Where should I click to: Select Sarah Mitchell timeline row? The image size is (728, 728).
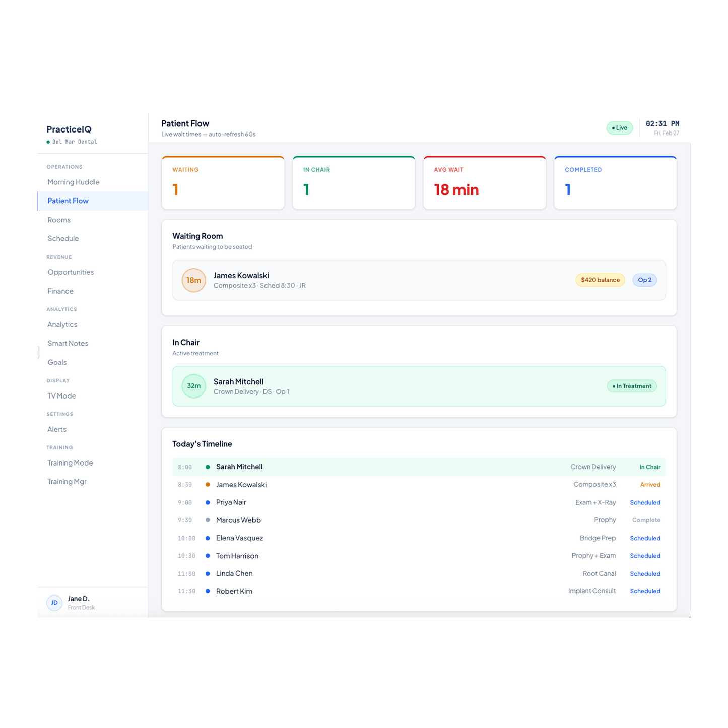coord(419,467)
